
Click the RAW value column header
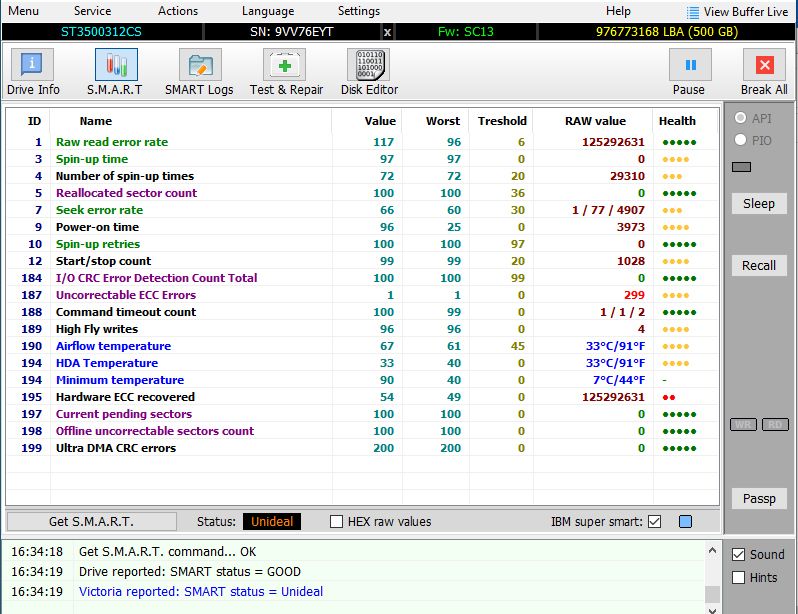(x=595, y=121)
